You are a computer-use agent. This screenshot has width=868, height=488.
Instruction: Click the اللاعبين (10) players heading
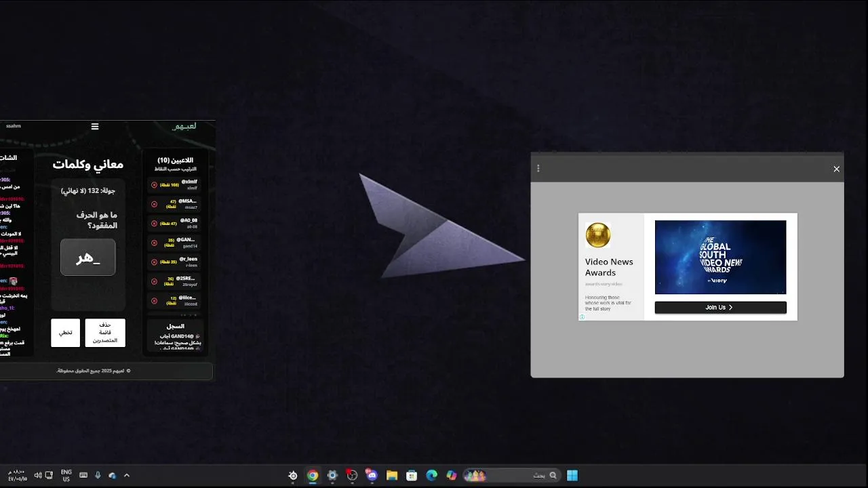point(175,161)
